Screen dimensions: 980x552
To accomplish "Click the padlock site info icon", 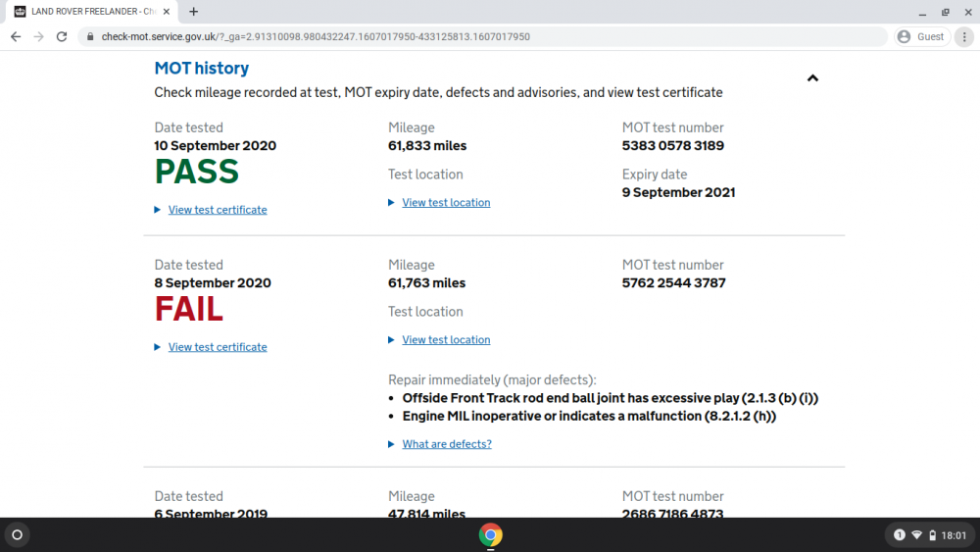I will click(x=90, y=37).
